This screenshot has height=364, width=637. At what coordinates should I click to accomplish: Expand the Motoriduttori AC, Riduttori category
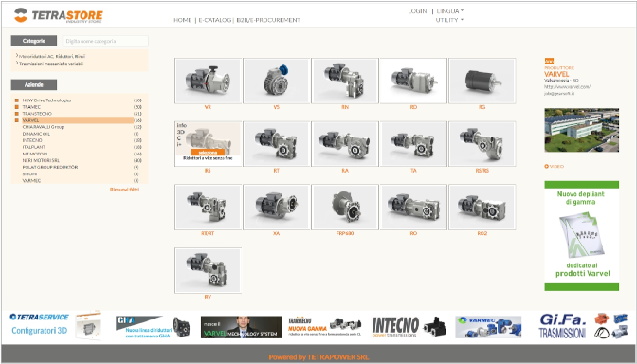[50, 56]
